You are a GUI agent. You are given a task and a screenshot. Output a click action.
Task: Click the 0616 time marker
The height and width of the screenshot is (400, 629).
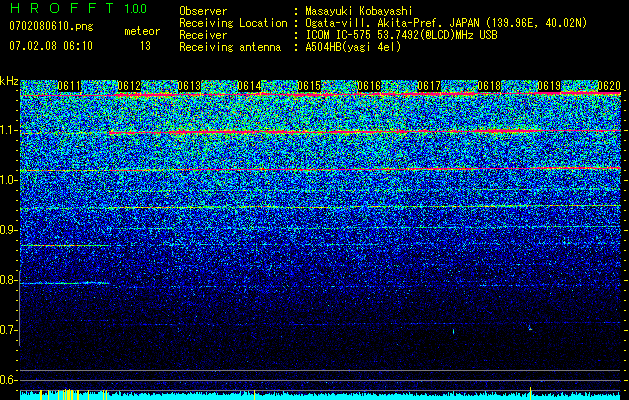click(x=369, y=86)
